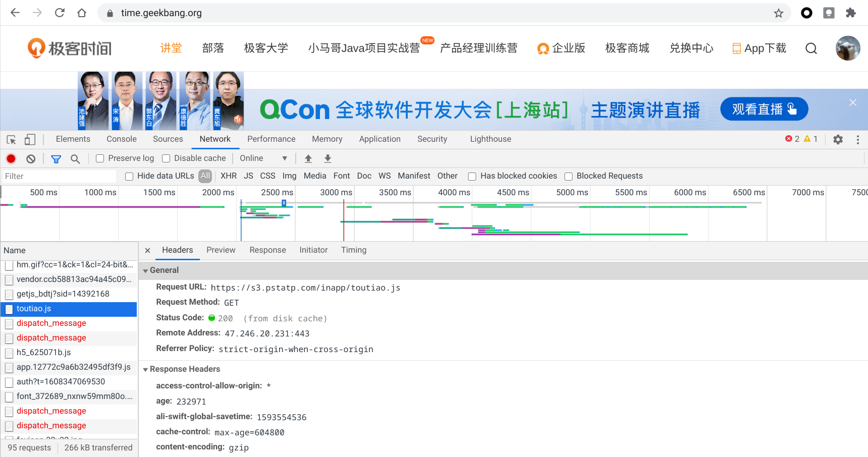The image size is (868, 457).
Task: Click the site search magnifier icon
Action: point(811,48)
